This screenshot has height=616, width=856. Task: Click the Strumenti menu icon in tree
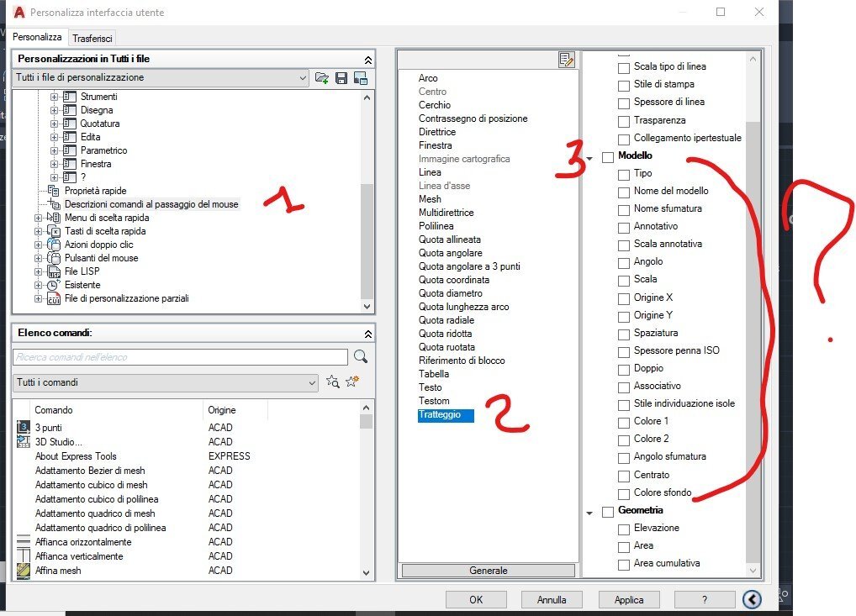point(69,97)
